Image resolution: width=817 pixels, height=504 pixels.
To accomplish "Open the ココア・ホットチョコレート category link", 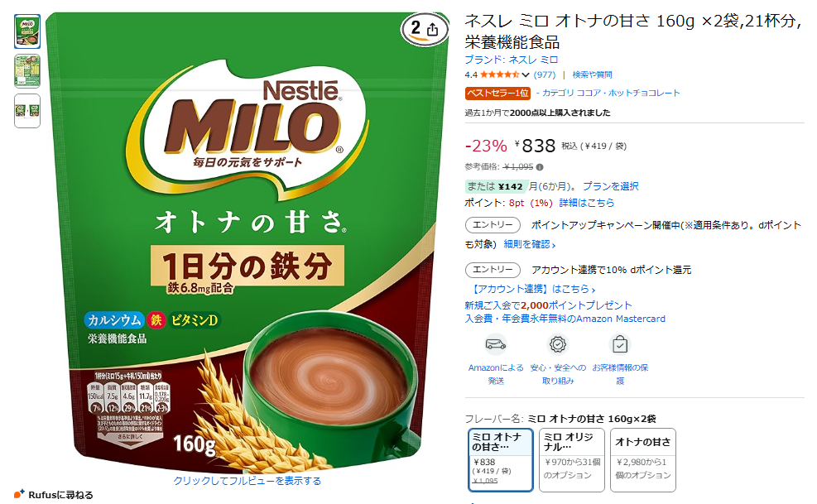I will pyautogui.click(x=611, y=93).
